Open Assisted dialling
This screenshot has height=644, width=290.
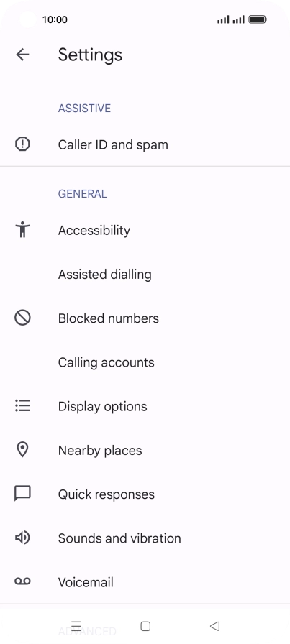click(145, 274)
